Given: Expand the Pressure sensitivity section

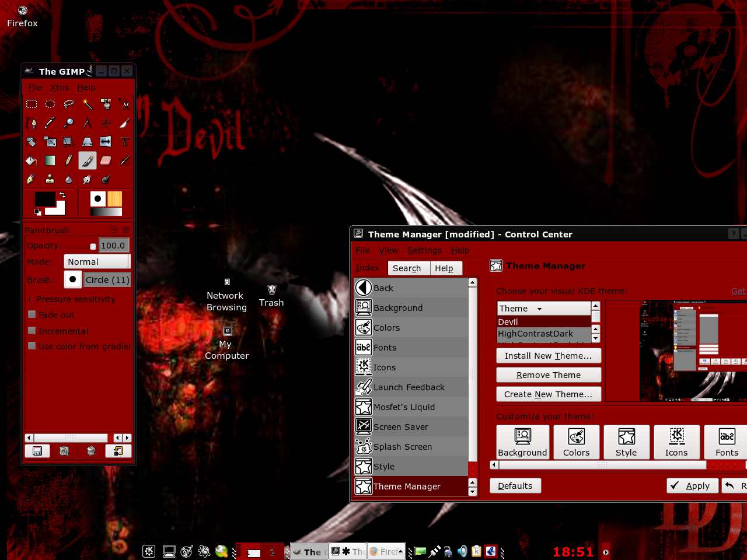Looking at the screenshot, I should point(30,299).
